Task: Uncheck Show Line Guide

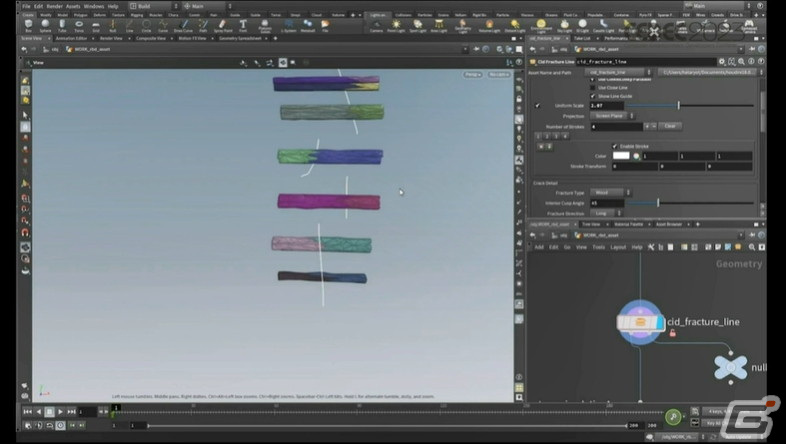Action: coord(593,96)
